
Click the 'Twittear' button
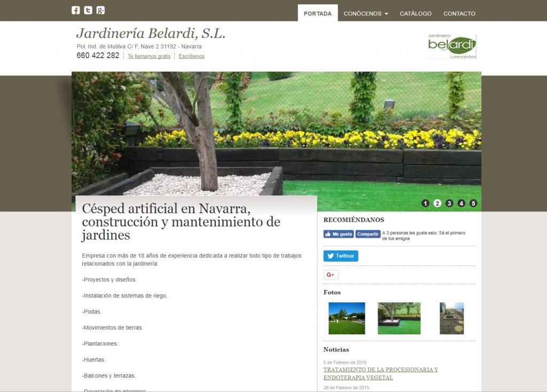[x=340, y=256]
